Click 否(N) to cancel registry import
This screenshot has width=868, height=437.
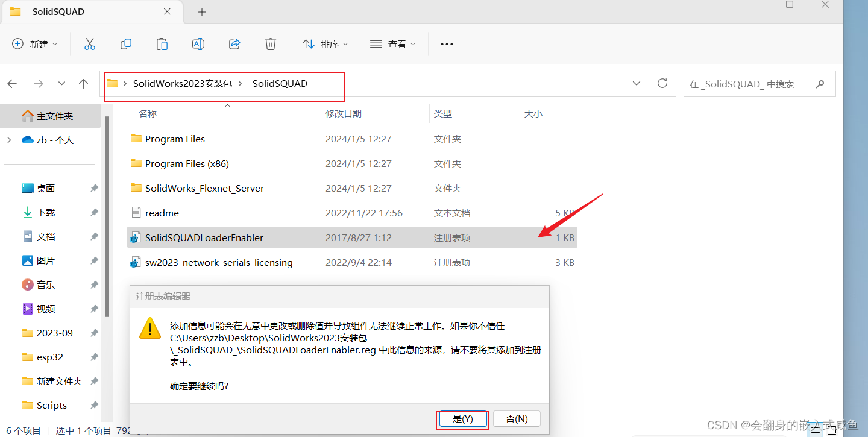pos(517,418)
